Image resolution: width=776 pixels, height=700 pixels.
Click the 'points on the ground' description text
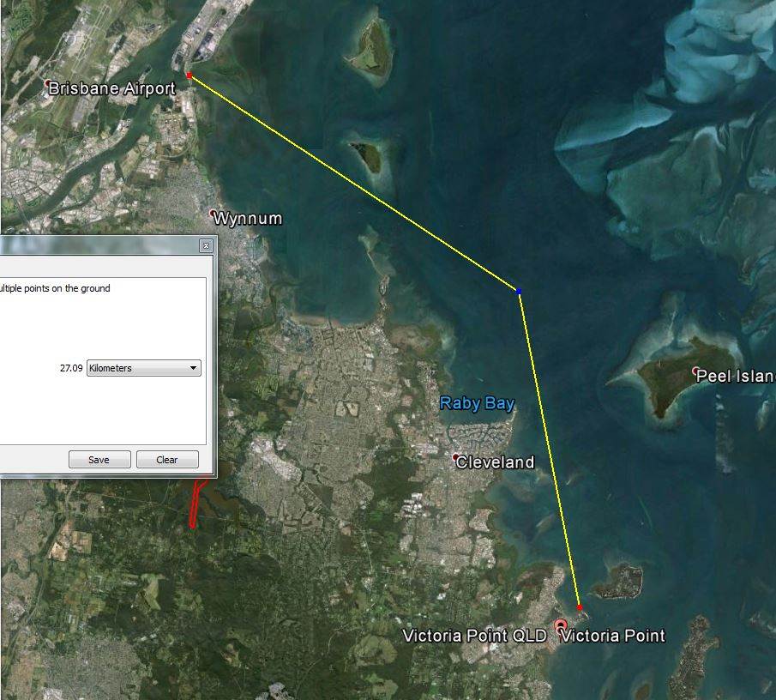point(55,288)
